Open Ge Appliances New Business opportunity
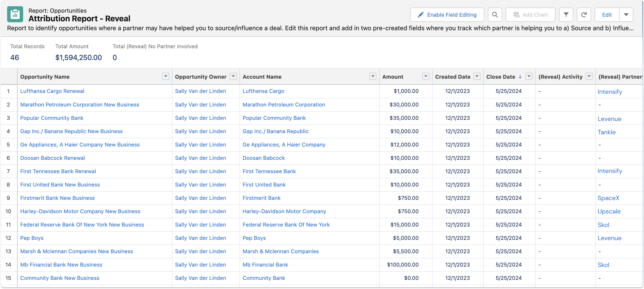Image resolution: width=644 pixels, height=289 pixels. point(80,144)
